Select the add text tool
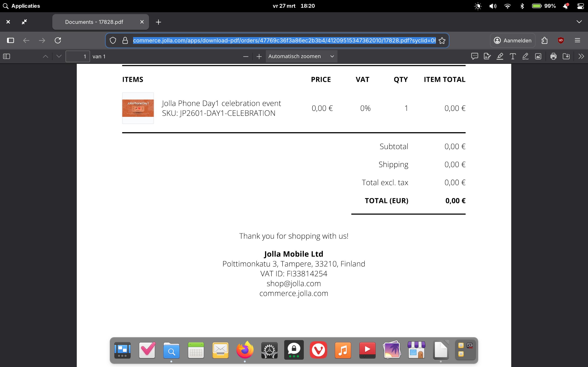The height and width of the screenshot is (367, 588). click(512, 56)
